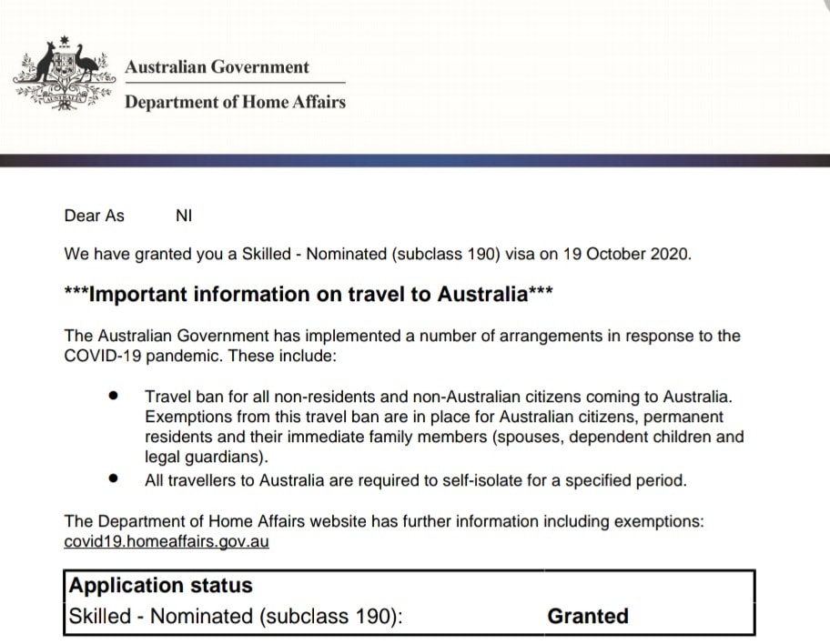Click the Australian Government header text
Image resolution: width=830 pixels, height=644 pixels.
(217, 66)
